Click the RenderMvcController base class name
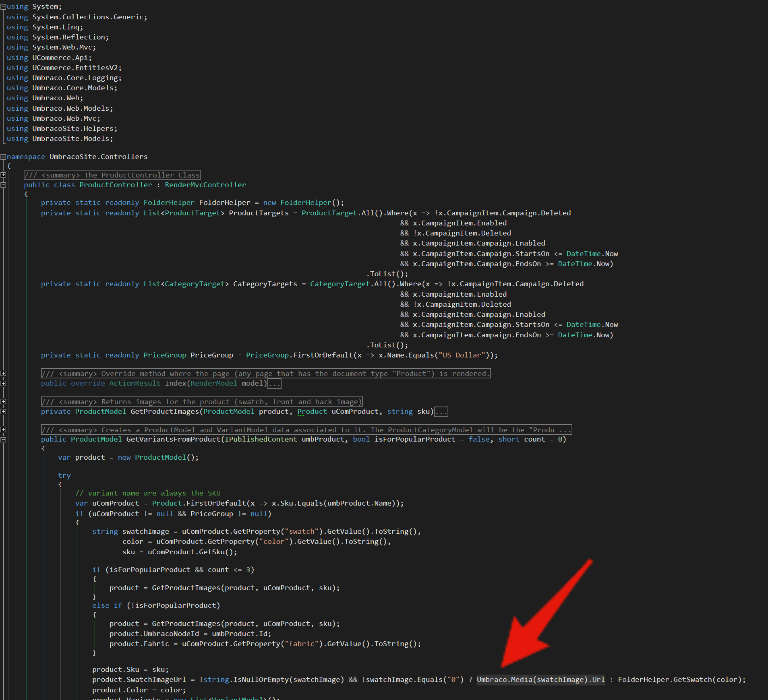The height and width of the screenshot is (700, 768). [205, 185]
